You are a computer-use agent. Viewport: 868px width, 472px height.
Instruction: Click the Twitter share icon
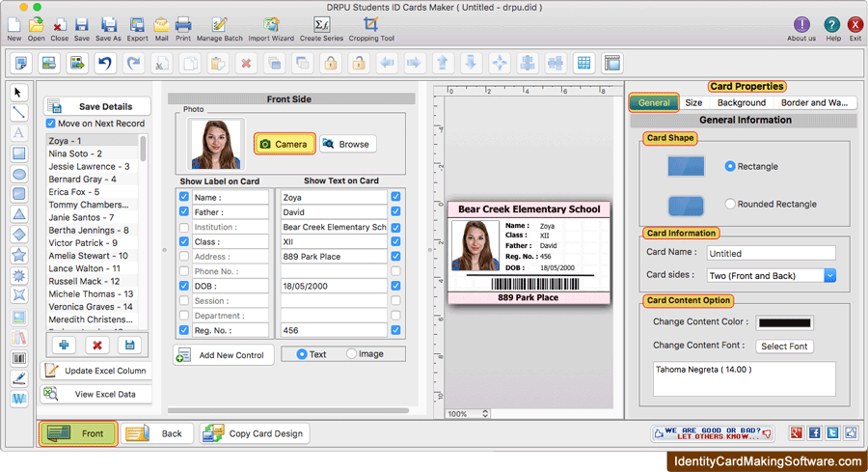[x=832, y=433]
